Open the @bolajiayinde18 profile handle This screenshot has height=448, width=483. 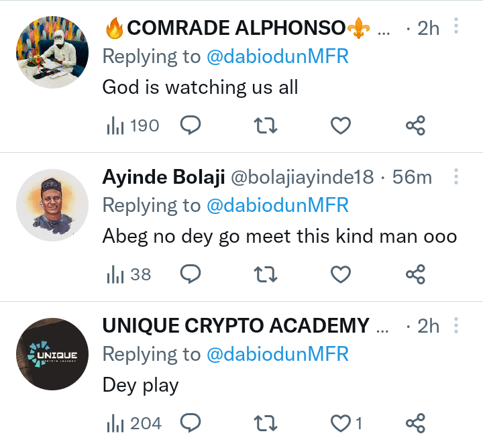point(302,177)
